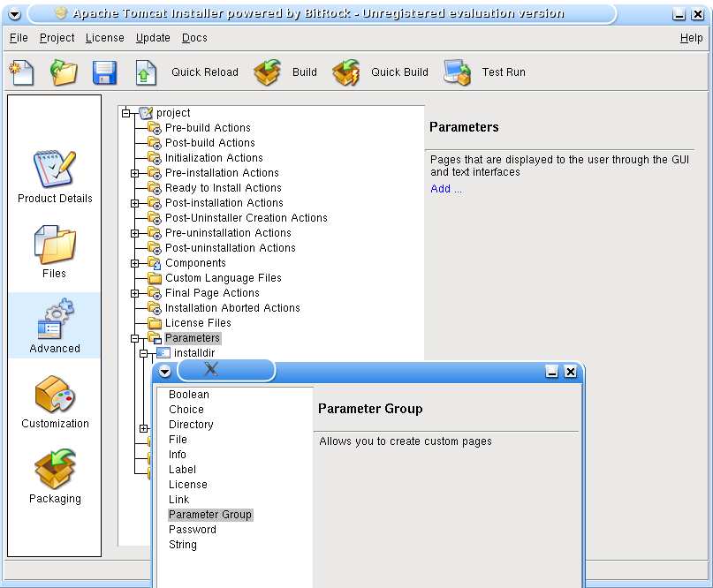Click the Installation Aborted Actions folder icon

click(155, 308)
